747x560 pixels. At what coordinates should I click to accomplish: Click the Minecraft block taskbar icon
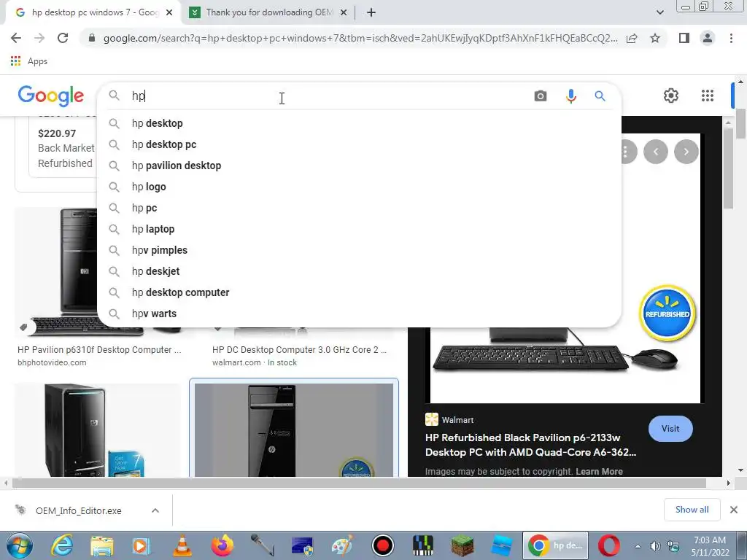pyautogui.click(x=462, y=545)
